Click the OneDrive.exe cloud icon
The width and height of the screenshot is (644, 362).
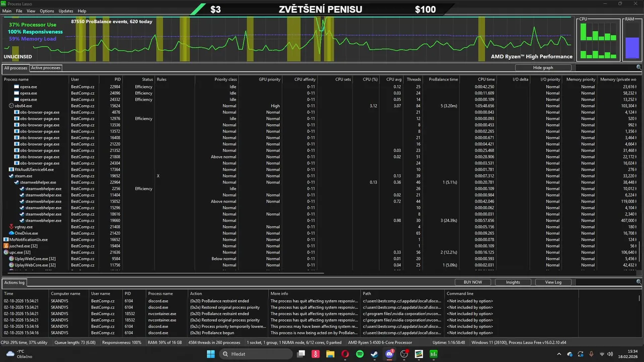point(12,233)
